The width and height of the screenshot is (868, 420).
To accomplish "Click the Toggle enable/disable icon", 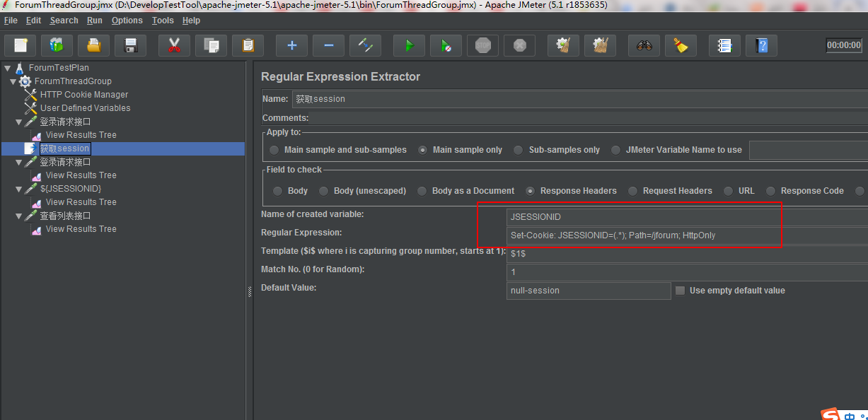I will (x=366, y=45).
